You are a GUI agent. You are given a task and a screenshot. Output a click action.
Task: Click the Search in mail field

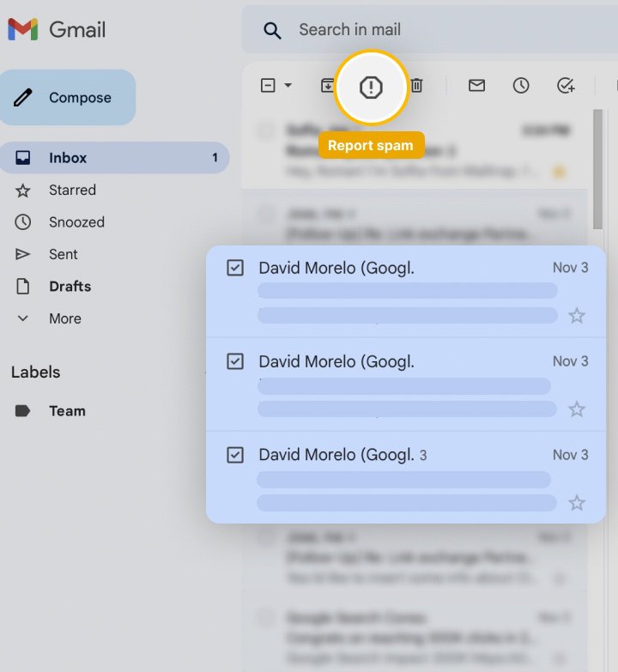429,30
